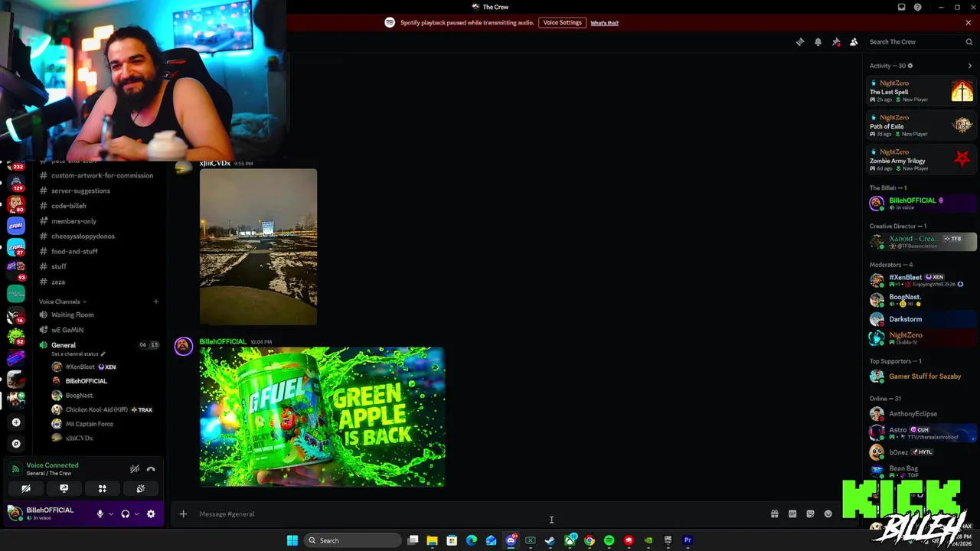Open the What's this? link
This screenshot has height=551, width=980.
click(604, 23)
